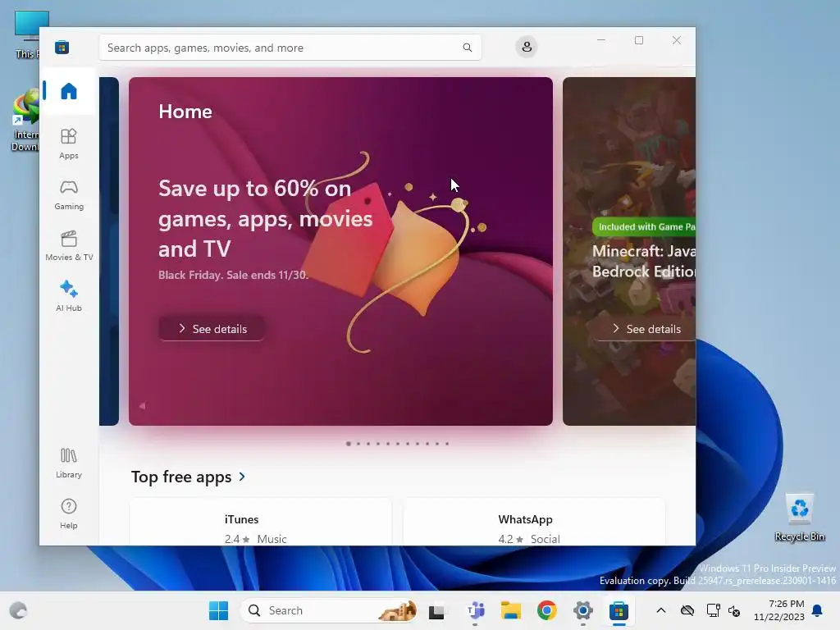Click the taskbar Search box

tap(329, 610)
